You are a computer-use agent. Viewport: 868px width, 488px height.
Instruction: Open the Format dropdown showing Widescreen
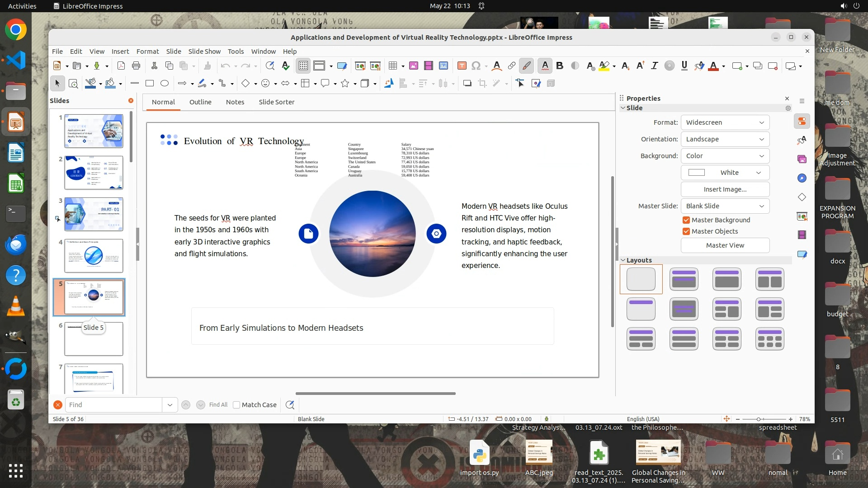tap(725, 122)
